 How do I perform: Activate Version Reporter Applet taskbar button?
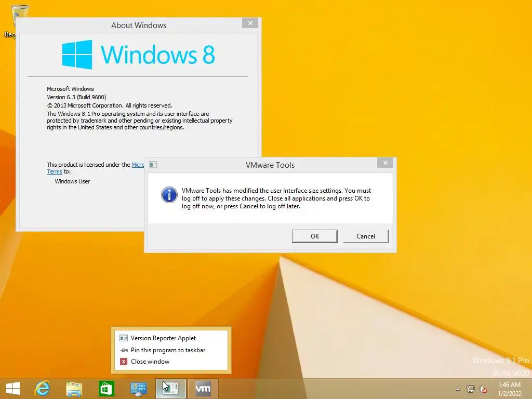point(170,389)
